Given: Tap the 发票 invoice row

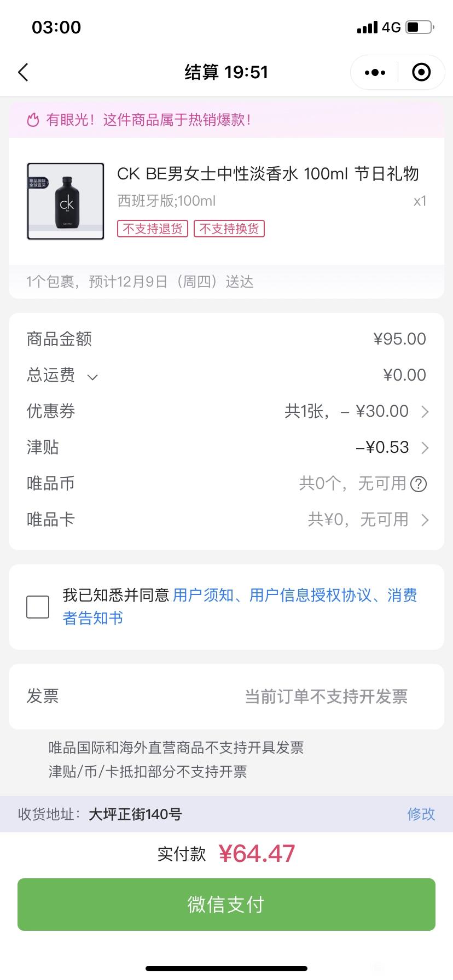Looking at the screenshot, I should pos(226,697).
